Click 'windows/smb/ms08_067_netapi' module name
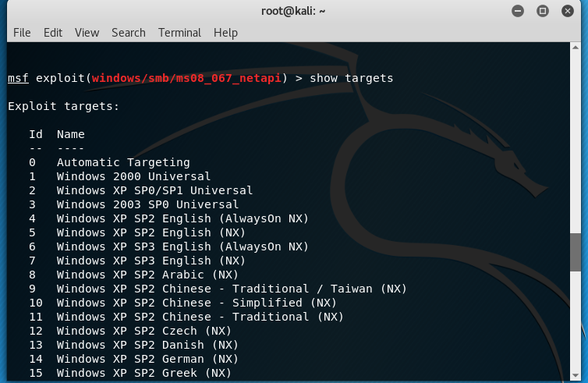This screenshot has width=588, height=383. click(186, 78)
